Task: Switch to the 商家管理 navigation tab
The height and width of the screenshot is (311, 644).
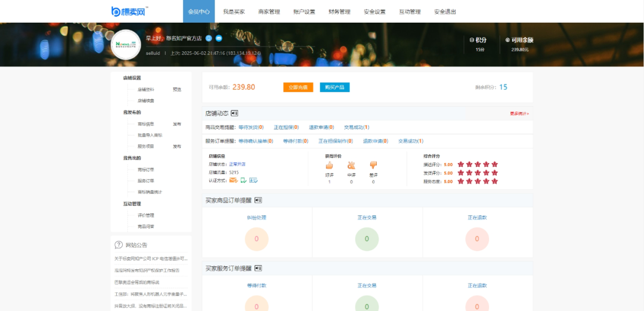Action: (269, 11)
